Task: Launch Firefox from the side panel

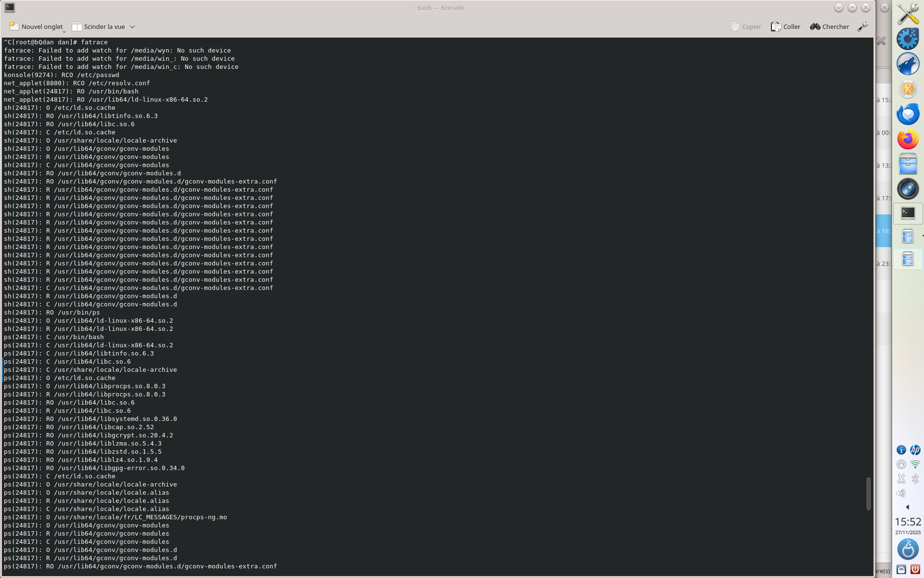Action: (908, 139)
